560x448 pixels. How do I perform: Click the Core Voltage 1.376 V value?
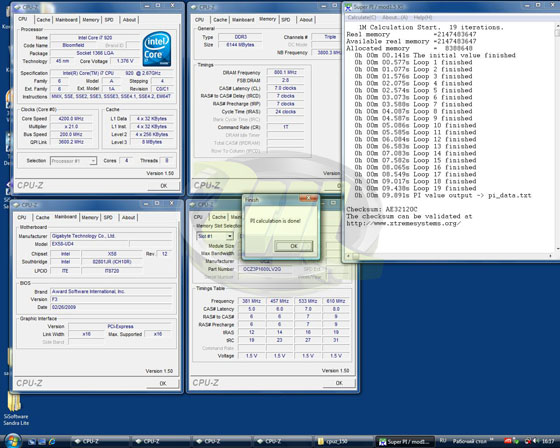tap(125, 61)
